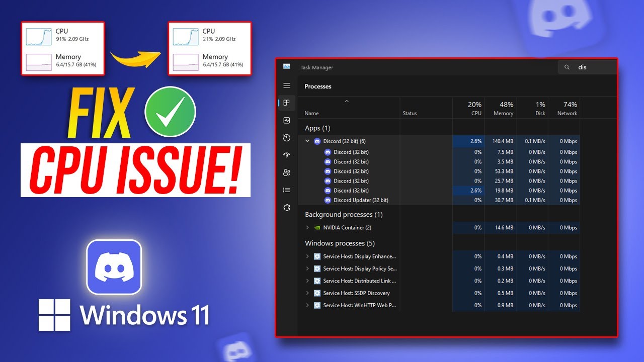
Task: Click the NVIDIA Container icon
Action: [x=317, y=228]
